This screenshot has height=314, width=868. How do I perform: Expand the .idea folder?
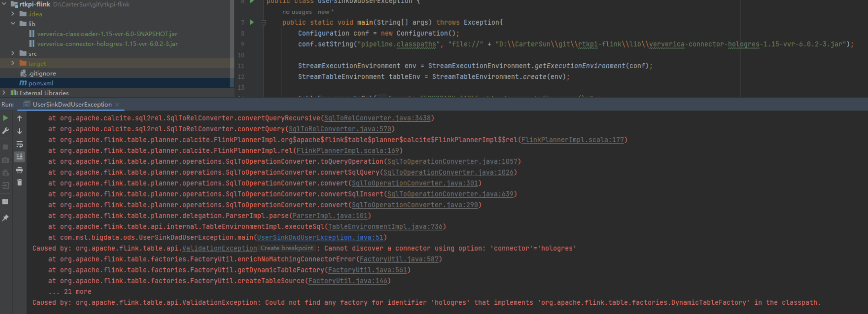13,14
